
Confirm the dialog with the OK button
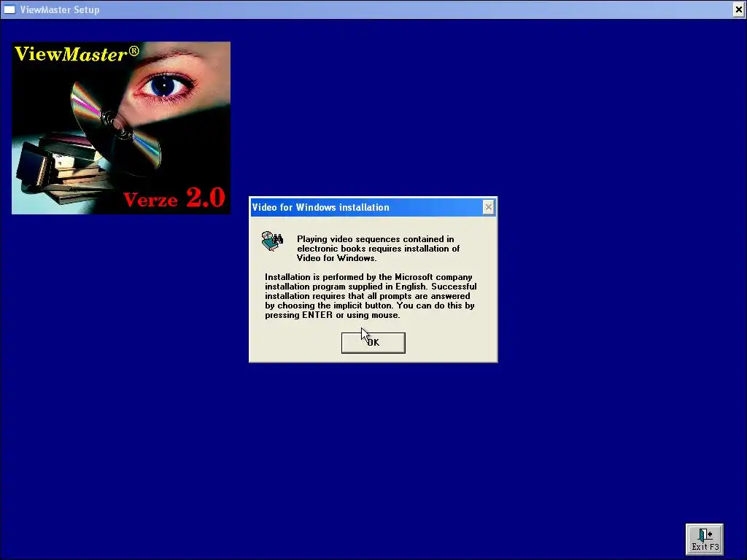pyautogui.click(x=373, y=343)
